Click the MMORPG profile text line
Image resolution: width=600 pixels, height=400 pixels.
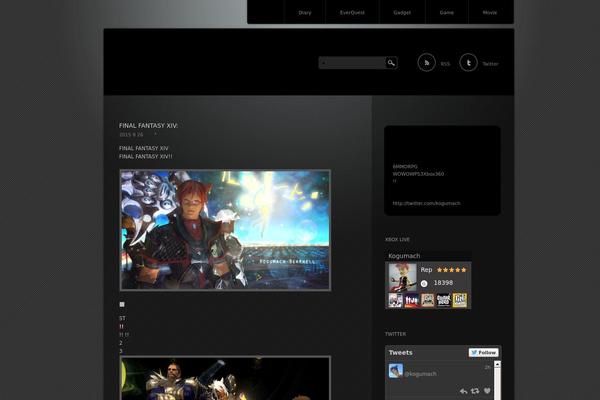pos(405,167)
